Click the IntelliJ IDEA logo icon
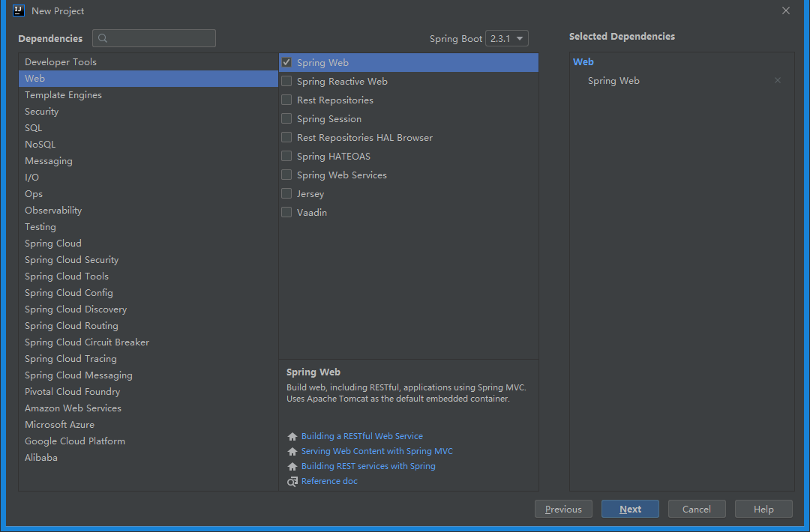The height and width of the screenshot is (532, 810). [x=19, y=10]
